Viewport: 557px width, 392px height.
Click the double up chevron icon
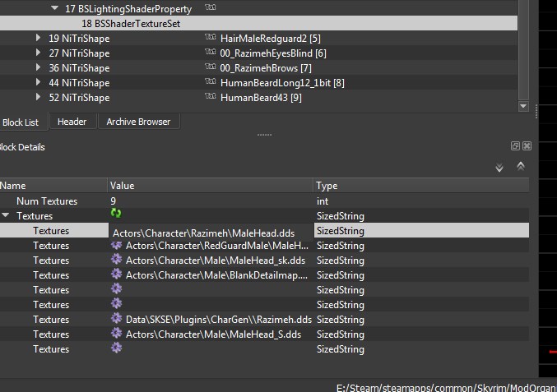(521, 166)
